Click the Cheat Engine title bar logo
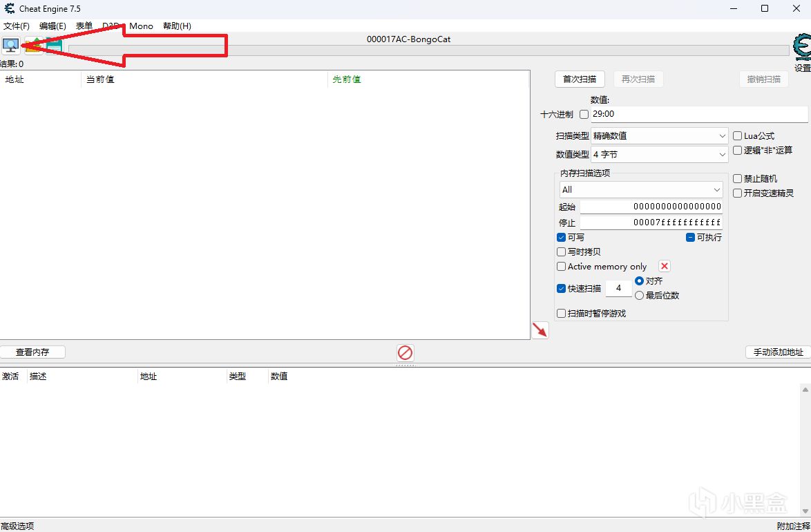This screenshot has height=532, width=811. [9, 9]
